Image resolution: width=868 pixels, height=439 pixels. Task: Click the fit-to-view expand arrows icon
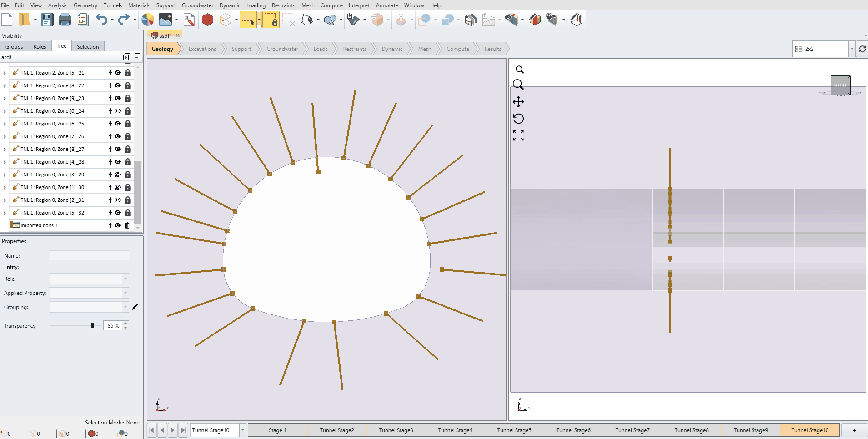(518, 135)
